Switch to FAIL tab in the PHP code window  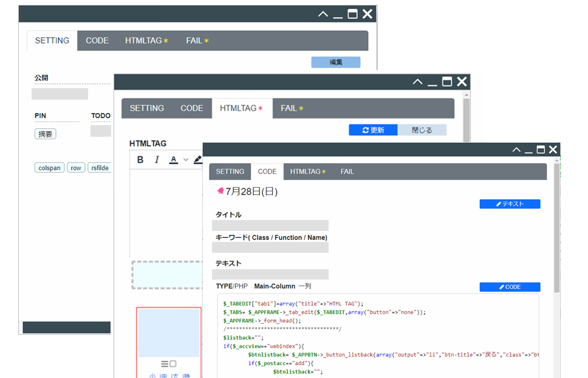click(347, 171)
